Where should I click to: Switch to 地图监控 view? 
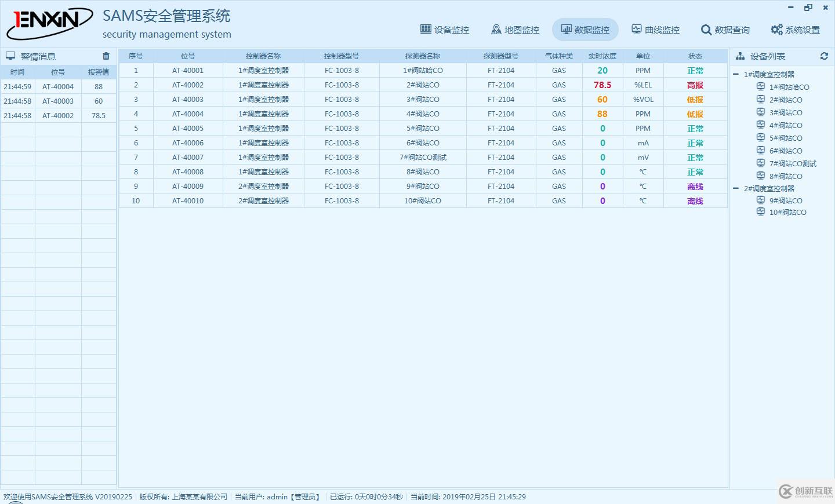(x=515, y=30)
